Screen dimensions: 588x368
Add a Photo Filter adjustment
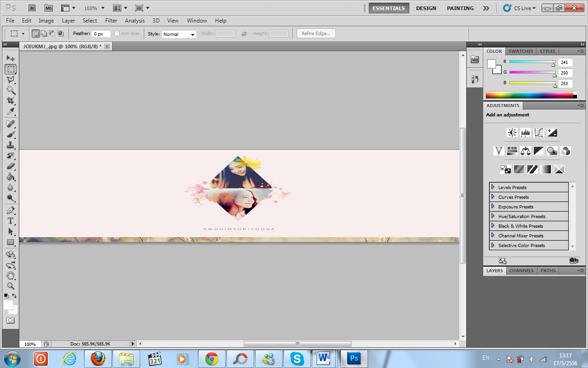click(x=552, y=151)
